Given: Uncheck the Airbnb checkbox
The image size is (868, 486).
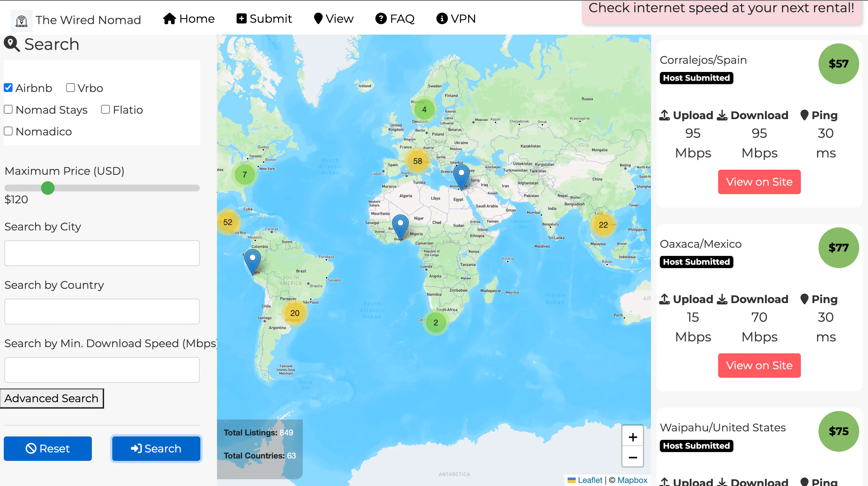Looking at the screenshot, I should (8, 88).
